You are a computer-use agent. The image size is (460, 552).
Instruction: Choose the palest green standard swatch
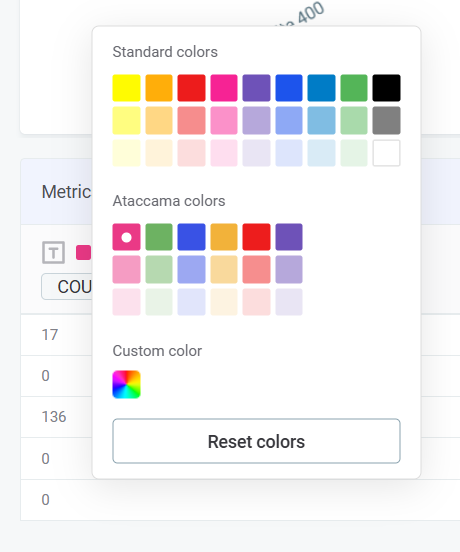[x=354, y=153]
